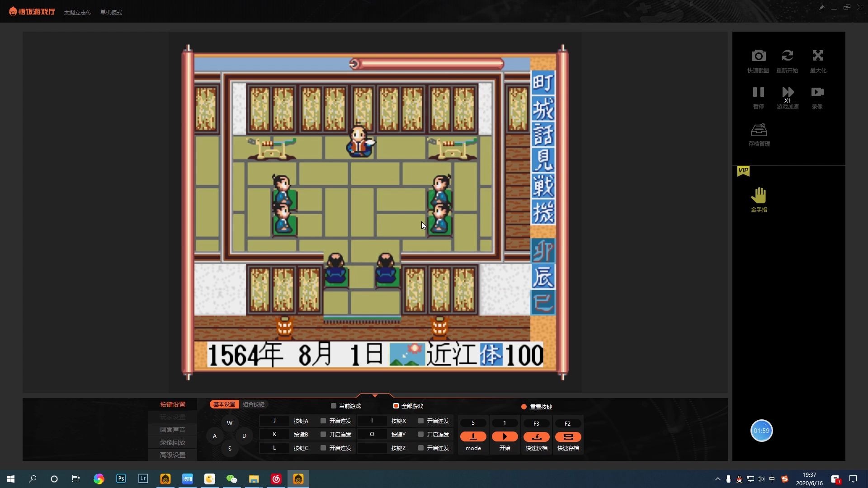The image size is (868, 488).
Task: Open Lightroom from the taskbar
Action: pyautogui.click(x=143, y=479)
